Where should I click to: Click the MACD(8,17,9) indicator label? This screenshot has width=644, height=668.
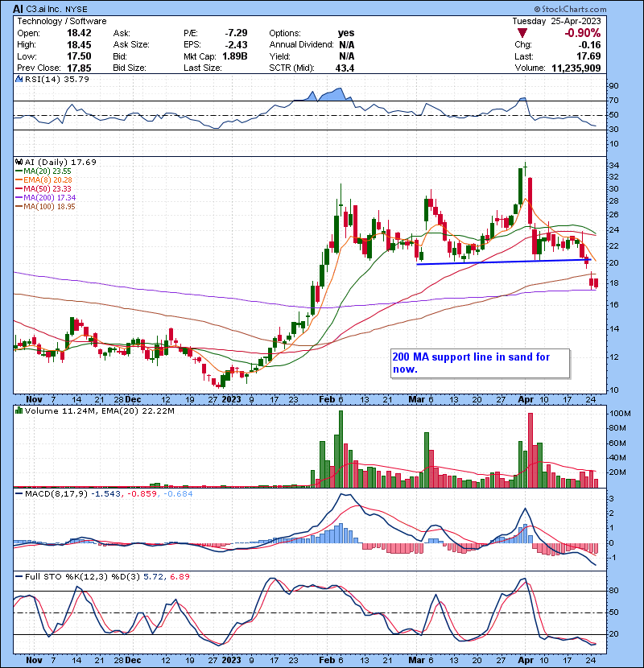tap(56, 494)
